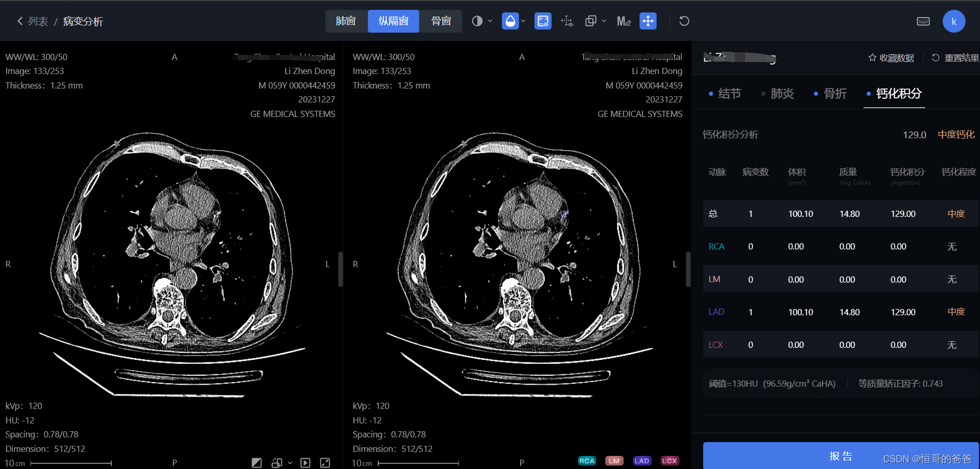
Task: Click the link-views icon in left viewer
Action: (277, 463)
